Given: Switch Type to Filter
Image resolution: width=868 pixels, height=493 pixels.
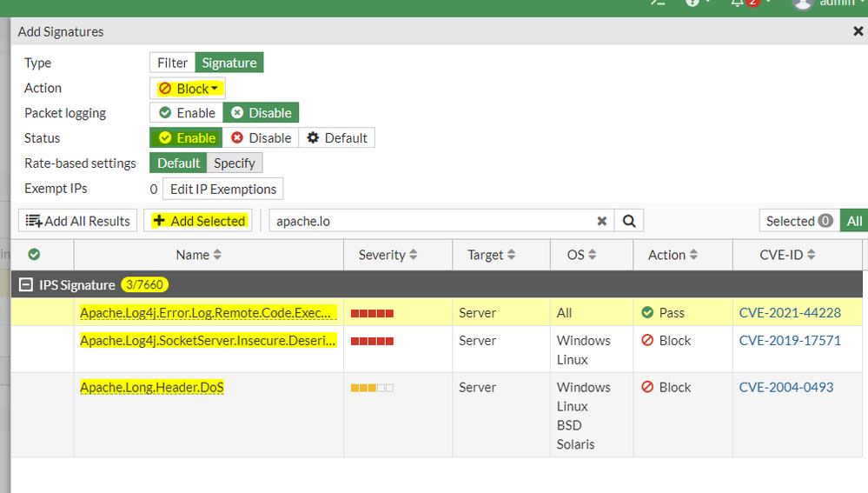Looking at the screenshot, I should (x=172, y=63).
